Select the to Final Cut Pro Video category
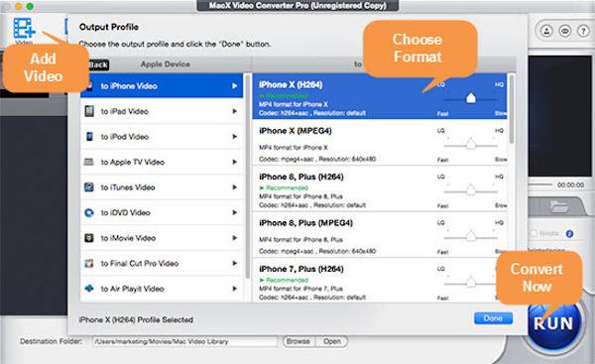This screenshot has height=364, width=595. point(162,263)
